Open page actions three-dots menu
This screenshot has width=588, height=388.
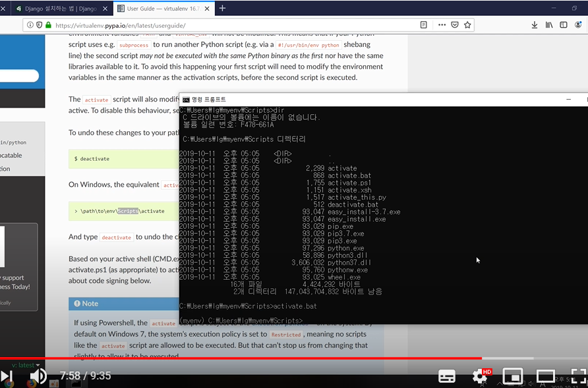pos(442,25)
